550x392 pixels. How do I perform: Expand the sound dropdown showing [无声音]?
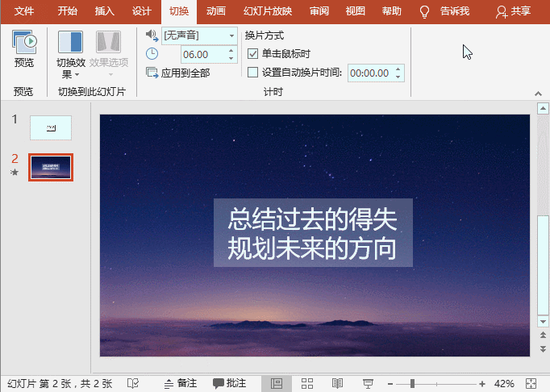pos(232,35)
